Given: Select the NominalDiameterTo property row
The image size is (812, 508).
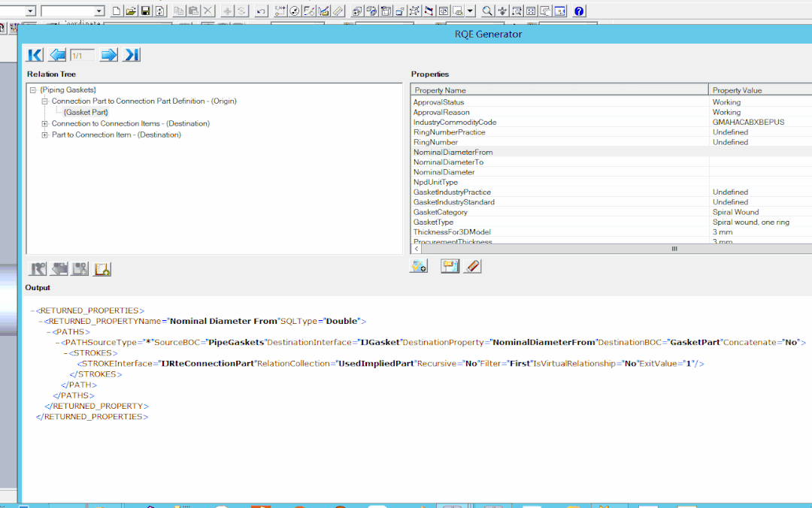Looking at the screenshot, I should (x=611, y=162).
